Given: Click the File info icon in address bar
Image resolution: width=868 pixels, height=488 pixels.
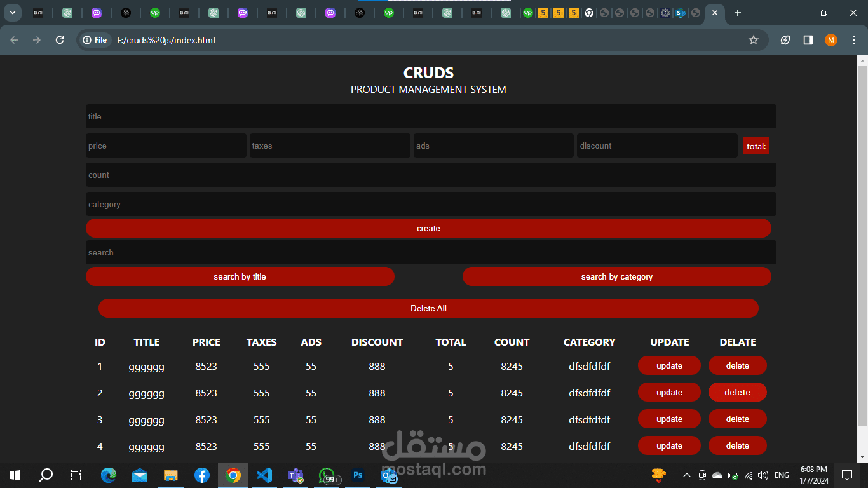Looking at the screenshot, I should 95,40.
